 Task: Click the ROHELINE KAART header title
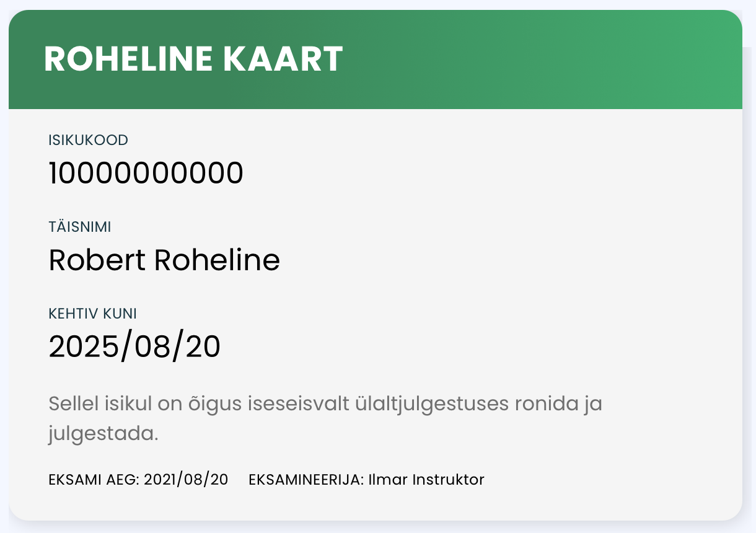193,59
